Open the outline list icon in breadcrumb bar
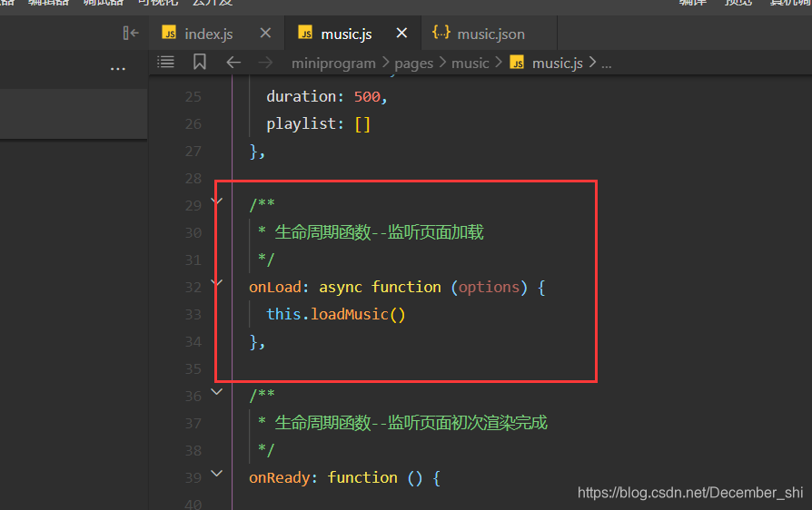This screenshot has height=510, width=812. point(165,62)
